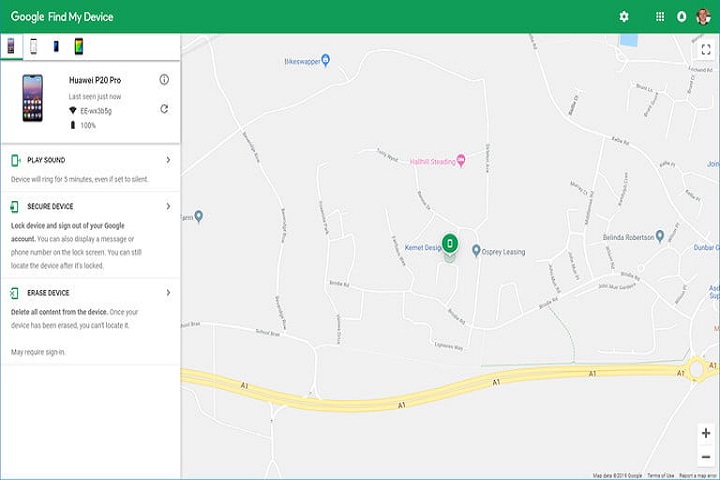Expand the Erase Device option
This screenshot has width=720, height=480.
(167, 292)
